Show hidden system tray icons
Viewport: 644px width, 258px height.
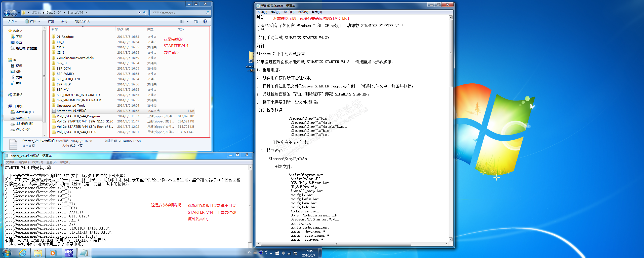[271, 253]
